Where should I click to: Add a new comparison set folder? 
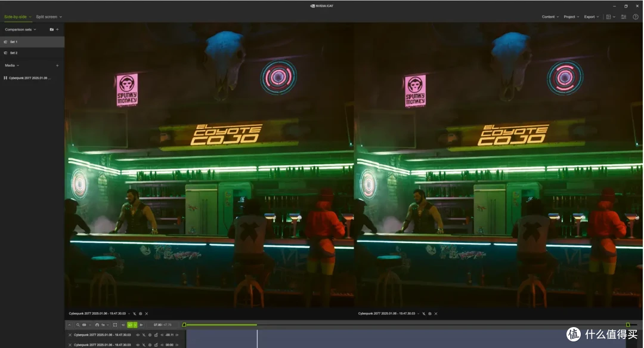[x=51, y=30]
